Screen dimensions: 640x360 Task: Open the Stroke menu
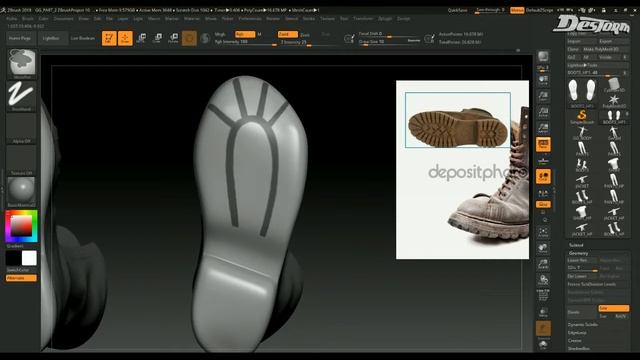pos(309,18)
